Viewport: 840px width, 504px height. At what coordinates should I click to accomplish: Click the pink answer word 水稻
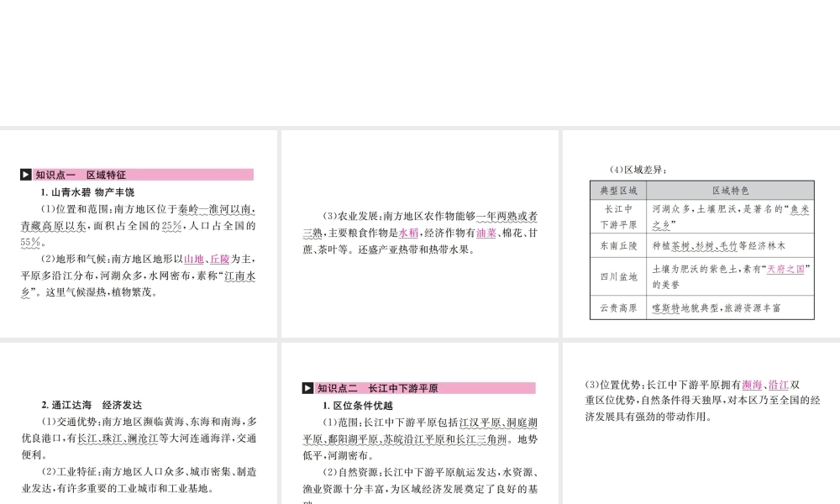tap(409, 233)
